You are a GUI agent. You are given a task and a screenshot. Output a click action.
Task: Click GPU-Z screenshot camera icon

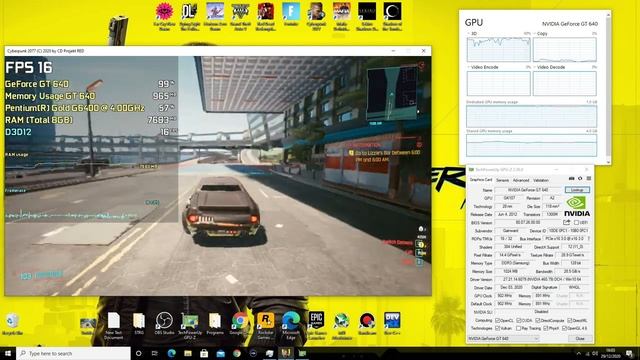(571, 179)
